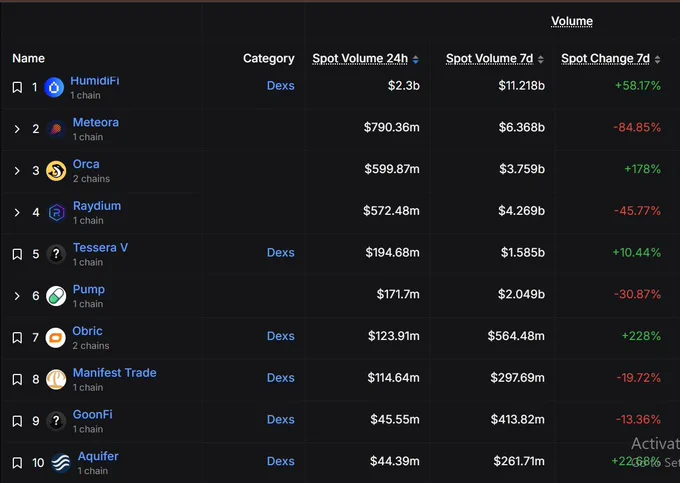680x483 pixels.
Task: Click the Meteora protocol logo icon
Action: 56,129
